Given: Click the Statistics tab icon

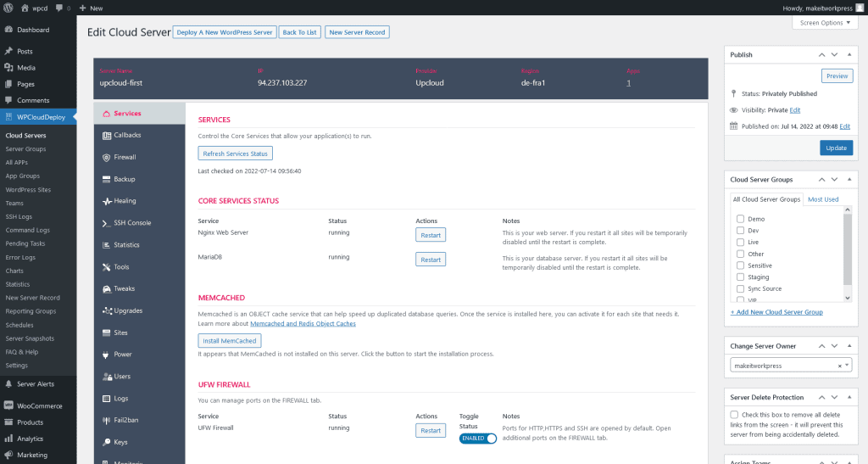Looking at the screenshot, I should click(106, 245).
